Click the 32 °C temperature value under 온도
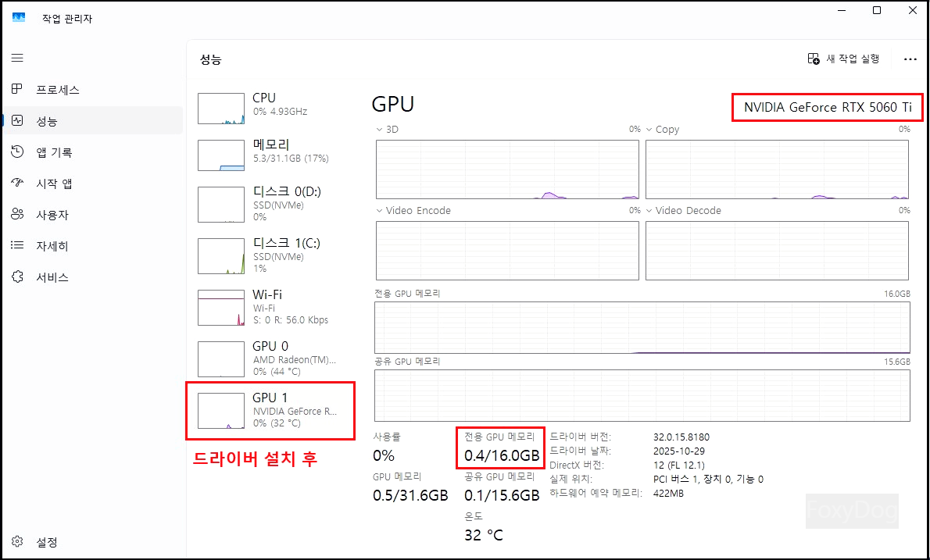Viewport: 930px width, 560px height. [484, 535]
